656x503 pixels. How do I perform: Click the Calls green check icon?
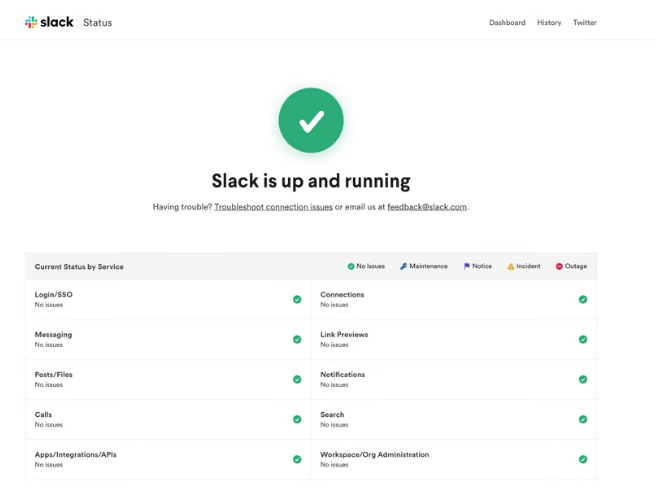(x=297, y=419)
